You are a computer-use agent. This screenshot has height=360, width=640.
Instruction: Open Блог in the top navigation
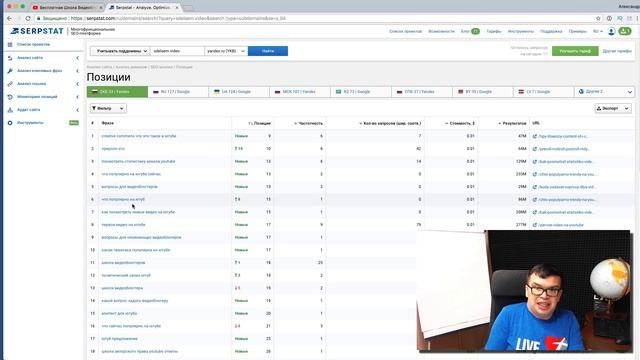[x=465, y=31]
